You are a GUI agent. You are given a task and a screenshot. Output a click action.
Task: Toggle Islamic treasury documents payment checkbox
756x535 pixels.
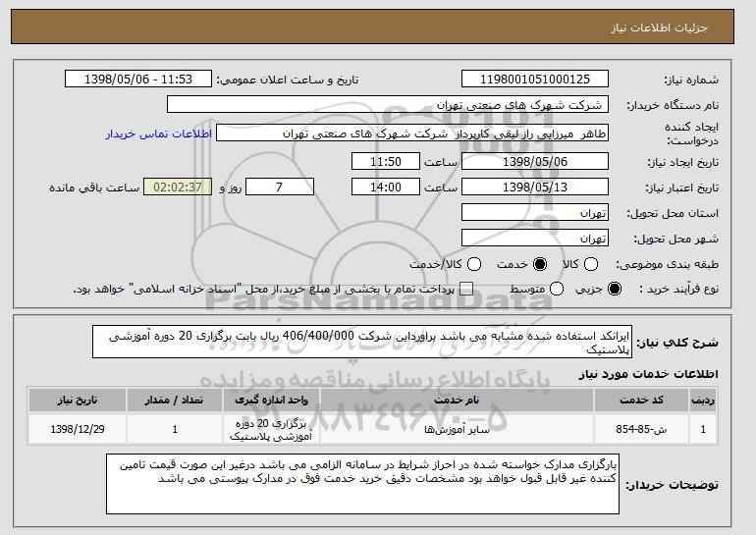(x=466, y=289)
